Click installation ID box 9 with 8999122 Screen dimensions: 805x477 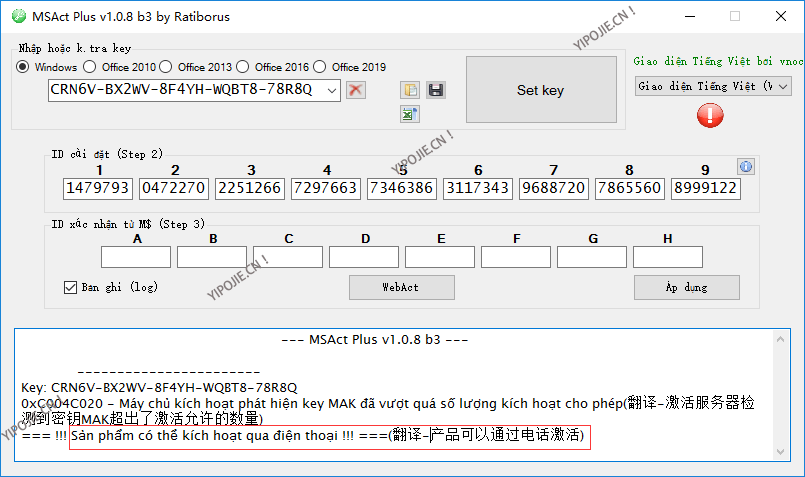(x=705, y=188)
